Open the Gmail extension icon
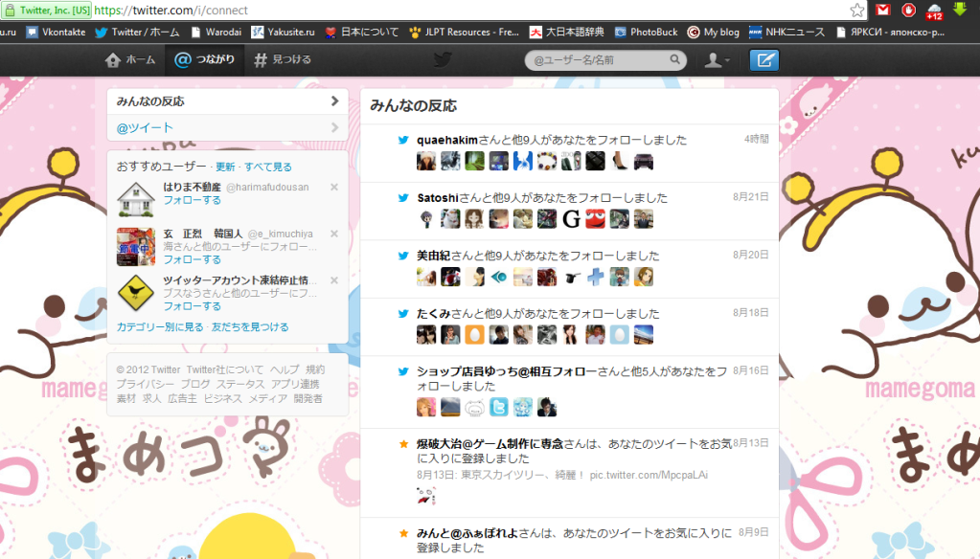980x559 pixels. (882, 10)
